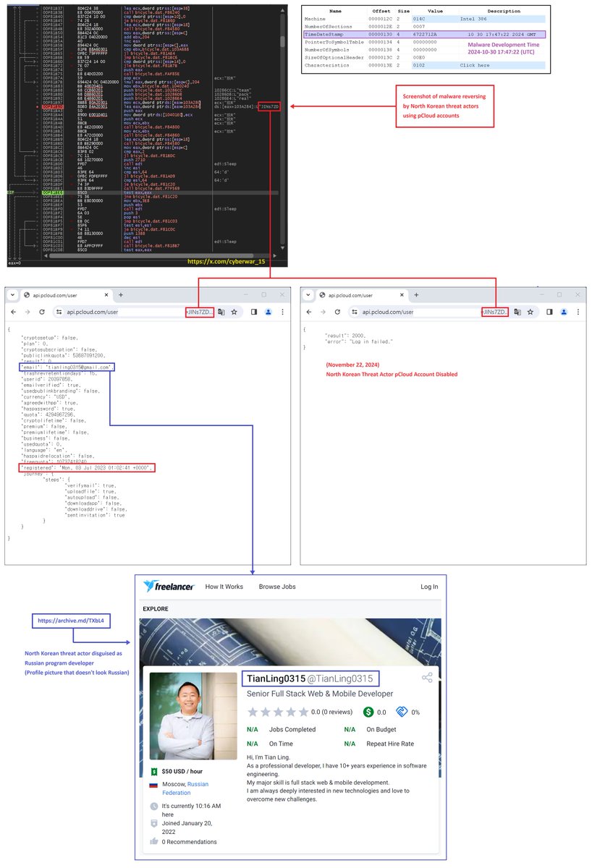The height and width of the screenshot is (868, 592).
Task: Click Jobs Completed label
Action: [x=292, y=730]
